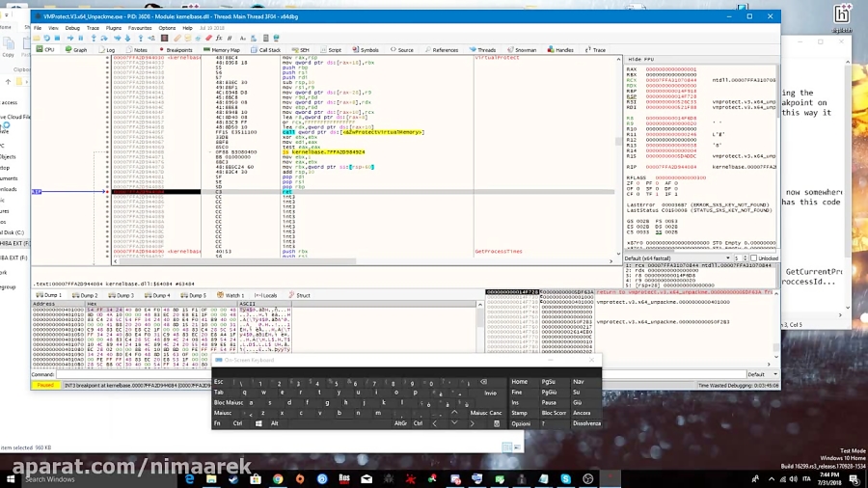Viewport: 868px width, 488px height.
Task: Click the Invio key on On-Screen Keyboard
Action: (491, 393)
